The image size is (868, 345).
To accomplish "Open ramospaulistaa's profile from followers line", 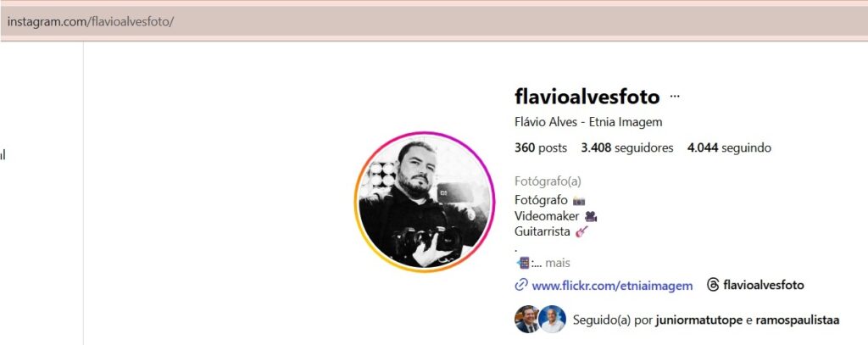I will coord(797,320).
